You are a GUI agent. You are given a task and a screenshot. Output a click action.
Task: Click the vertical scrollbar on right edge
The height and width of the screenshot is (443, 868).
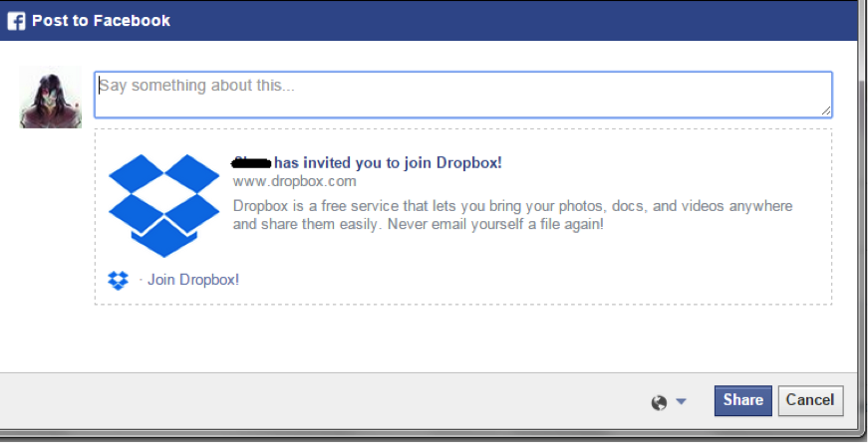pyautogui.click(x=862, y=221)
